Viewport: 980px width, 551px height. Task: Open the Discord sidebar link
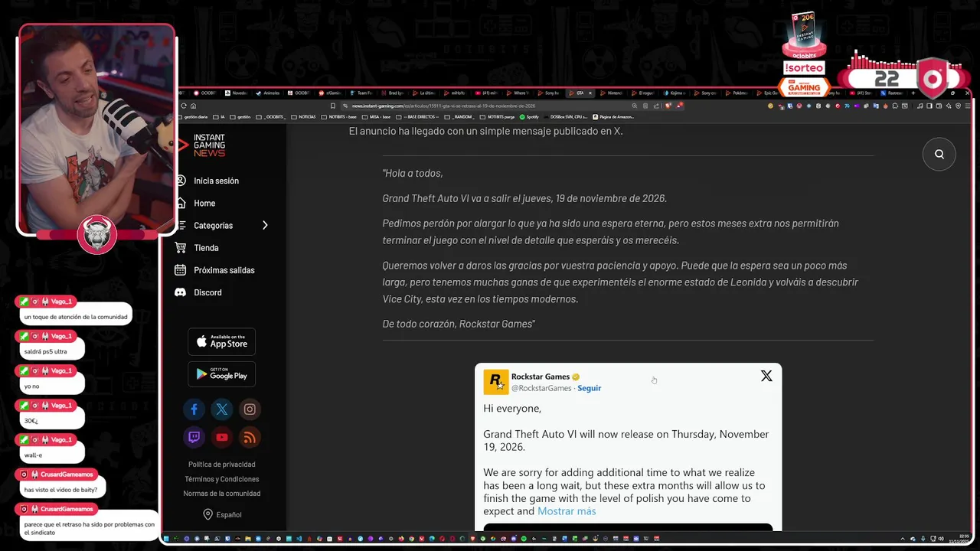(207, 292)
